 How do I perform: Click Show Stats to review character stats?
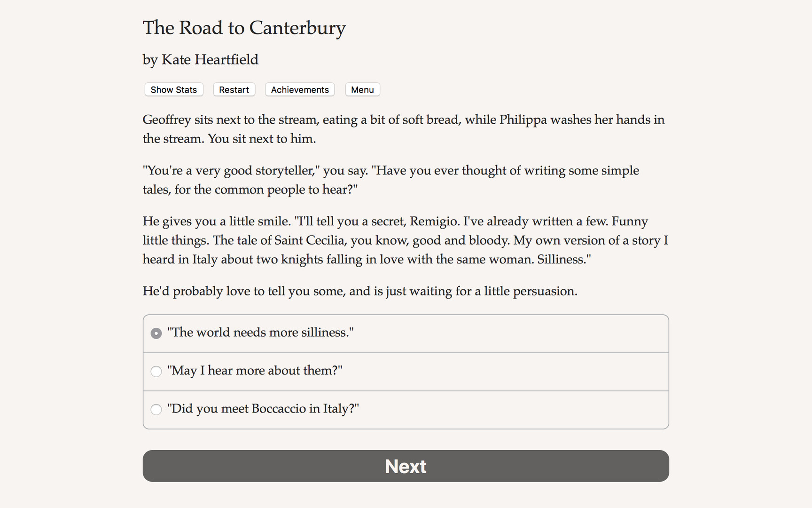pyautogui.click(x=173, y=89)
